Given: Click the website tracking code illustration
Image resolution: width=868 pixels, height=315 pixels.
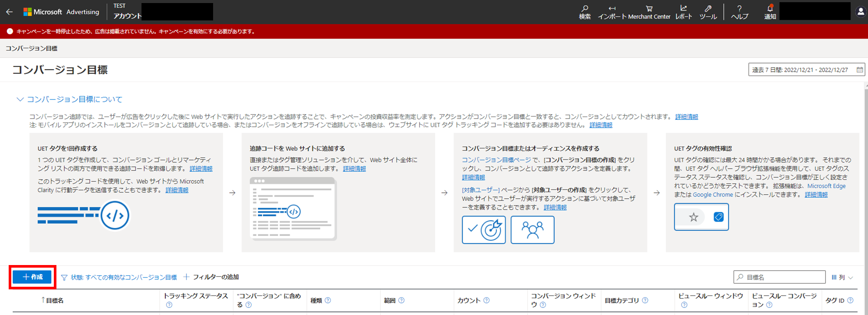Looking at the screenshot, I should (293, 209).
